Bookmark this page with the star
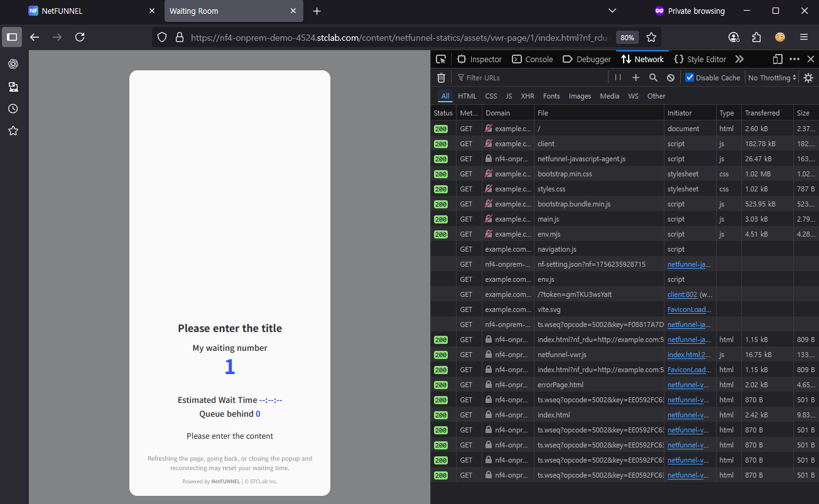This screenshot has height=504, width=819. pyautogui.click(x=651, y=37)
